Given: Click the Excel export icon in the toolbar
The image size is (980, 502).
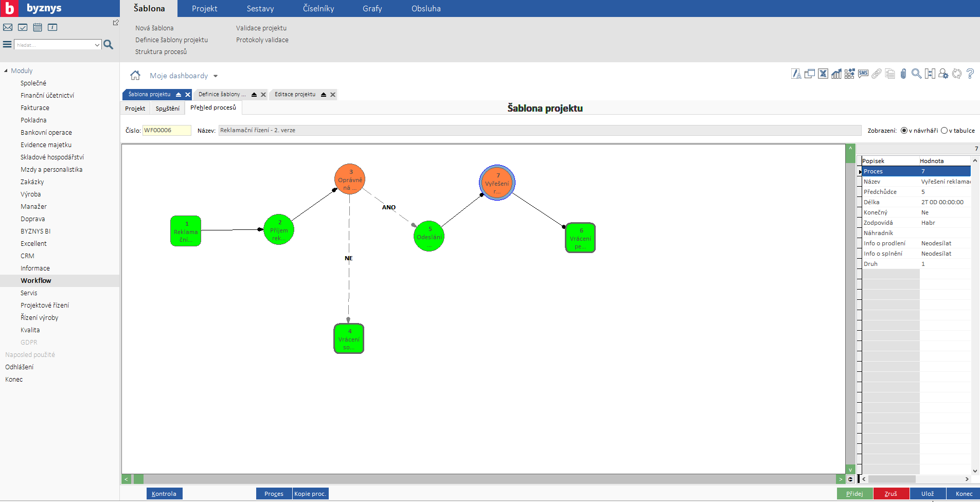Looking at the screenshot, I should tap(823, 74).
